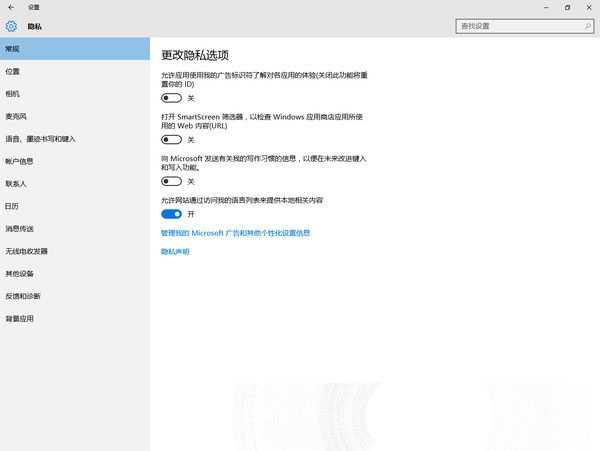Toggle sending writing info to Microsoft
The image size is (600, 451).
tap(171, 181)
